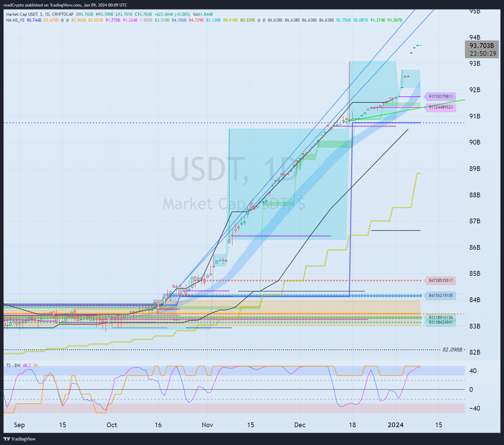Click the Oct label on time axis

pyautogui.click(x=112, y=425)
